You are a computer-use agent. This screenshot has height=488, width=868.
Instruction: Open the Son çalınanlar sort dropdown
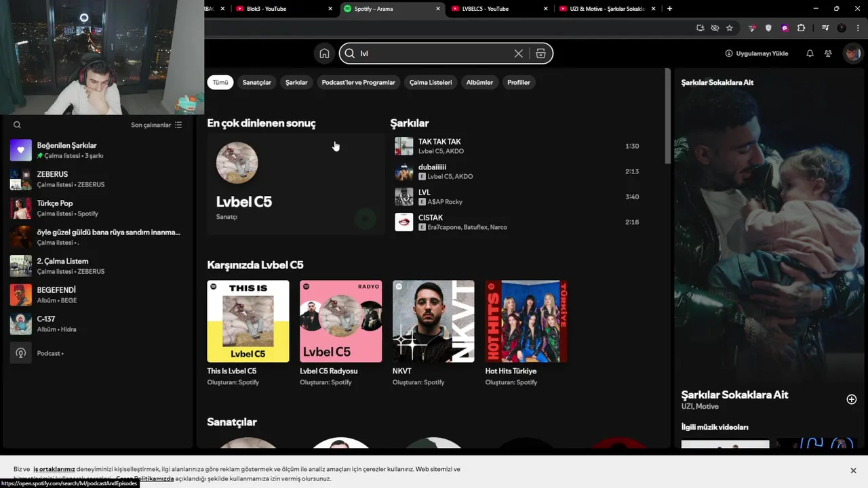click(x=157, y=125)
